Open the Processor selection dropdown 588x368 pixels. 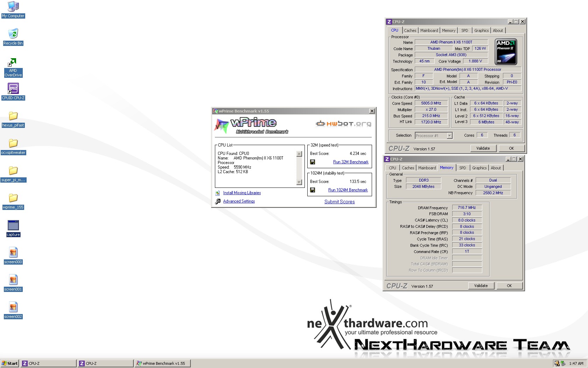point(449,136)
